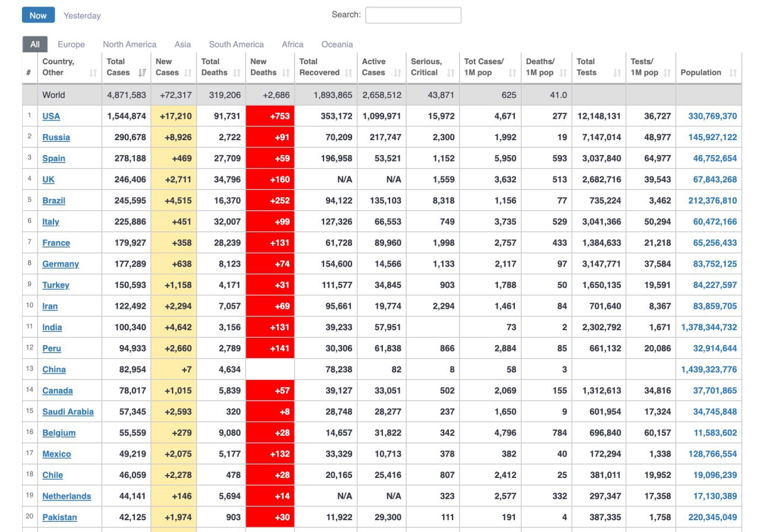Screen dimensions: 760x532
Task: Open the UK country page
Action: click(48, 179)
